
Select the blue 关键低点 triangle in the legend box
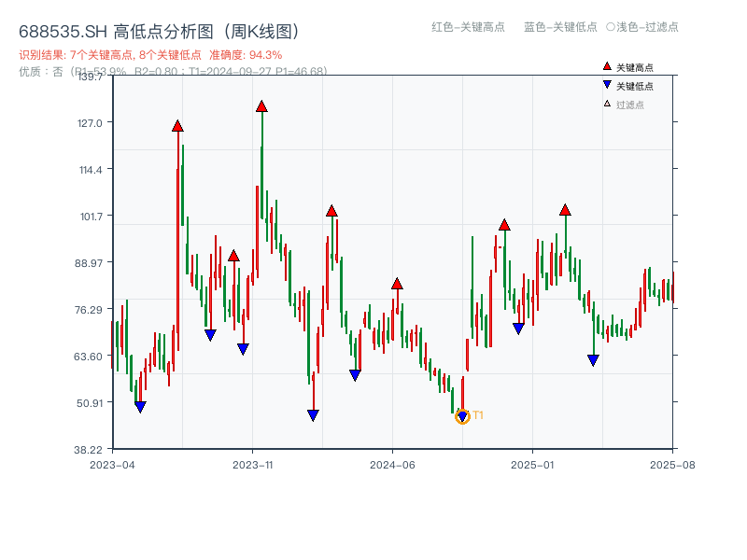coord(606,84)
